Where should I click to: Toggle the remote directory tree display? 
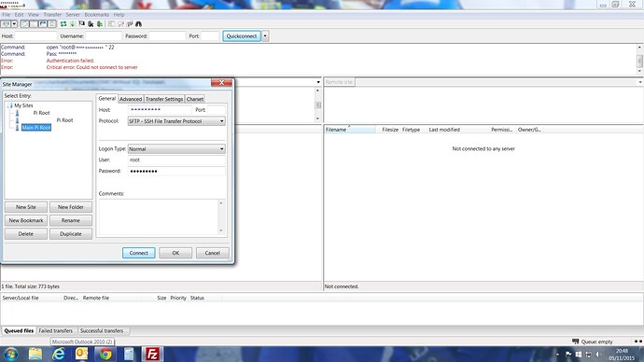tap(43, 24)
